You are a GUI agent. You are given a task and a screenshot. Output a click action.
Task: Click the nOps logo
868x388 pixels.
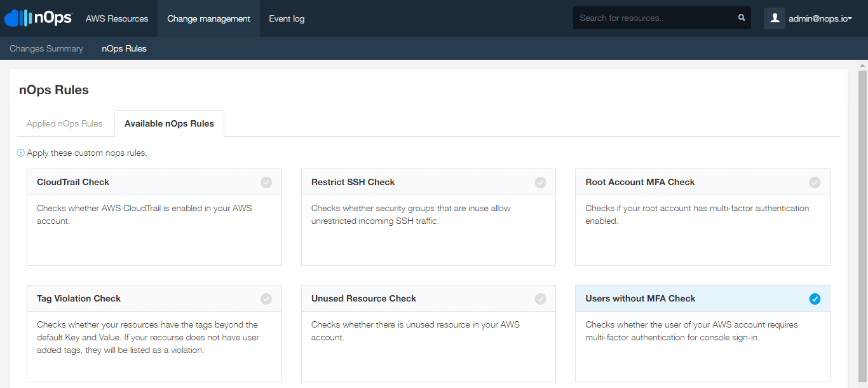(38, 18)
